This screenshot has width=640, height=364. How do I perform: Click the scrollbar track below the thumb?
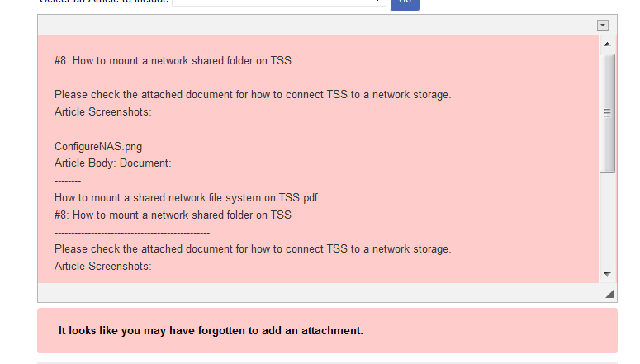pos(607,220)
